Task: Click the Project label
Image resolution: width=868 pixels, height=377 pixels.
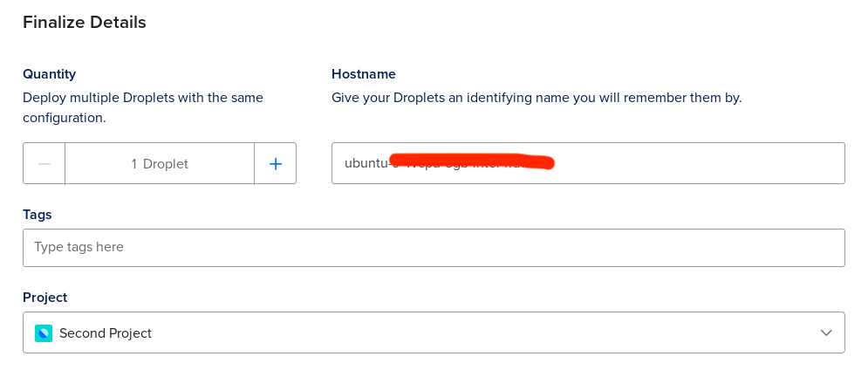Action: click(44, 298)
